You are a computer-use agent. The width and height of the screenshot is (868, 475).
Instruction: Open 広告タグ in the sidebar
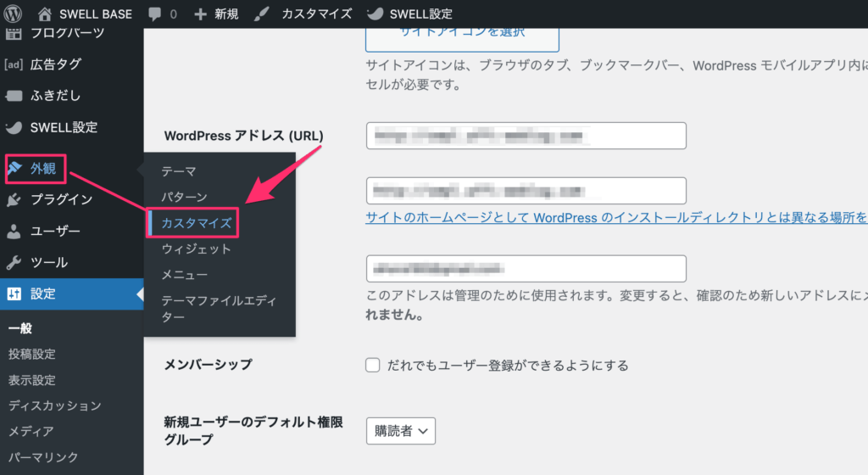55,64
